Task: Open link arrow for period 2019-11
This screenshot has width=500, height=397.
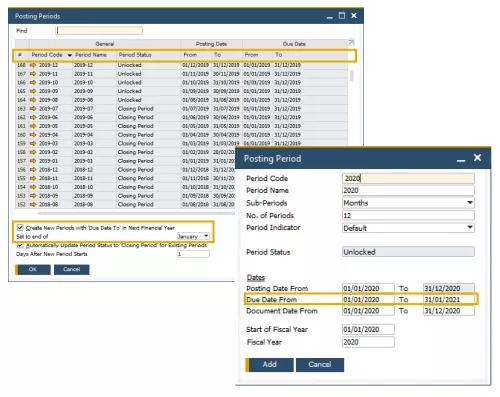Action: coord(33,74)
